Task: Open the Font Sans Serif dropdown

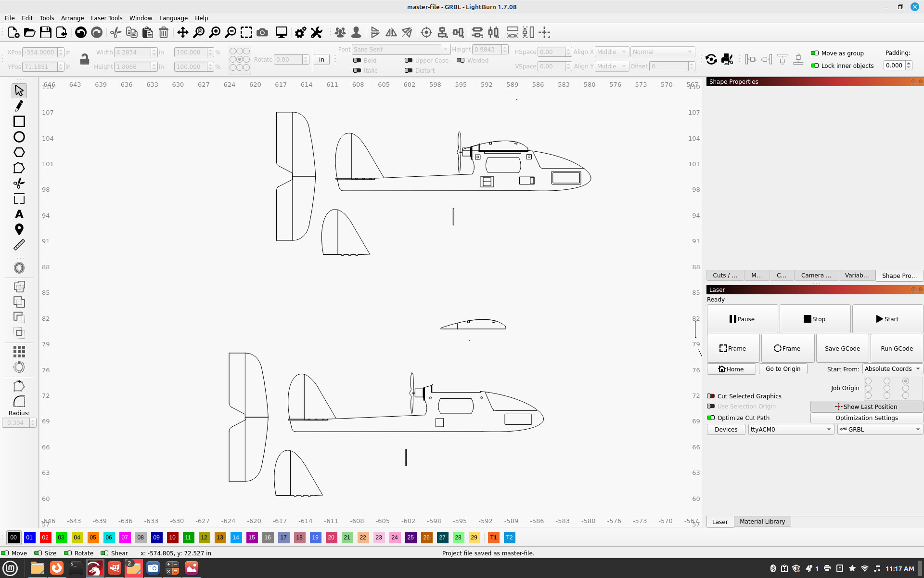Action: 401,49
